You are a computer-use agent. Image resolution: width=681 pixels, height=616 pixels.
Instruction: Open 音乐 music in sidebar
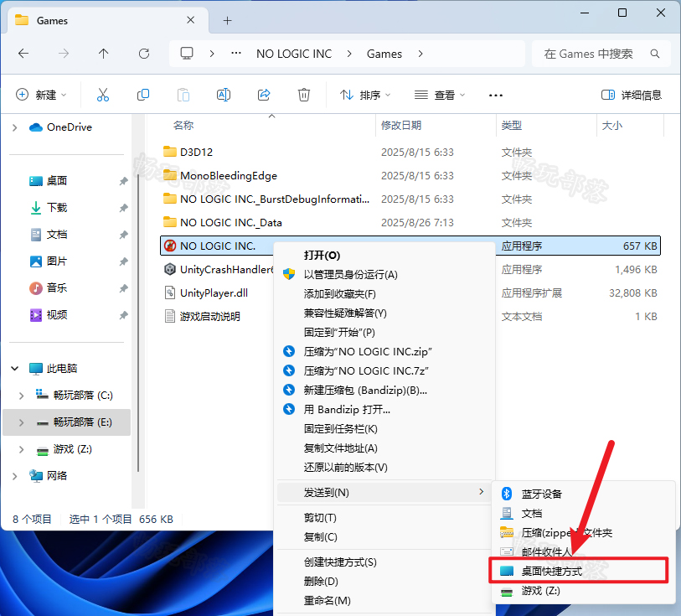pos(56,288)
